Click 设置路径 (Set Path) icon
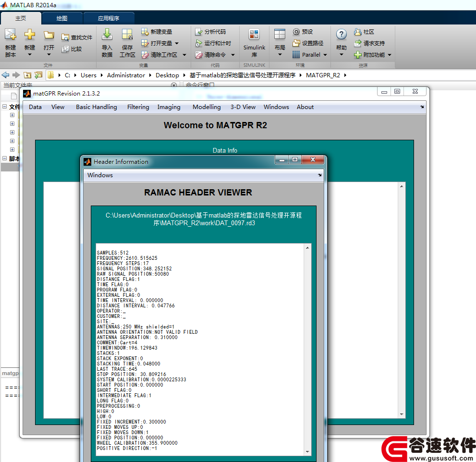The width and height of the screenshot is (476, 462). [296, 43]
